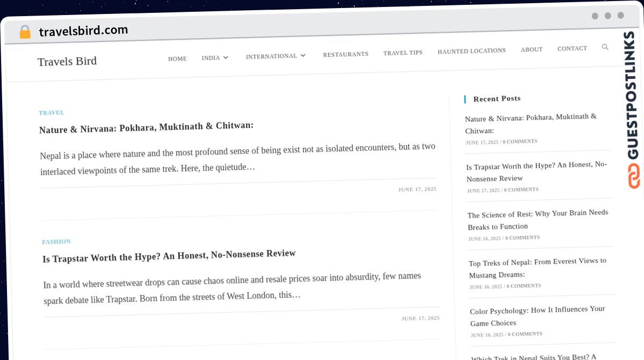Open the Travel category label
The height and width of the screenshot is (360, 644).
click(x=52, y=113)
